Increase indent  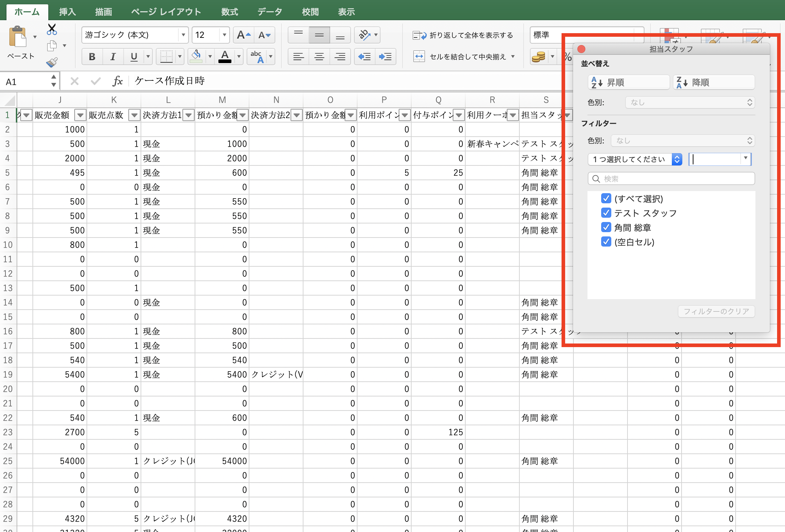pos(385,57)
